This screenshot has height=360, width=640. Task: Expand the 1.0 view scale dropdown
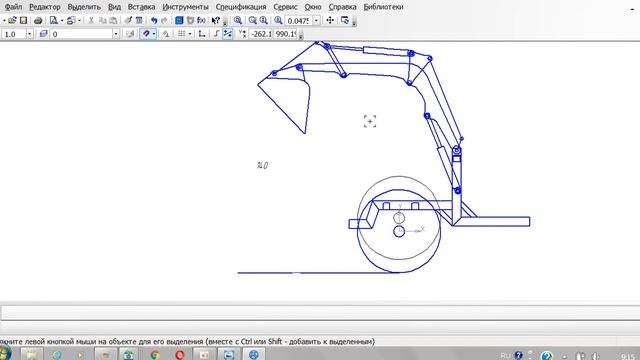click(x=29, y=34)
